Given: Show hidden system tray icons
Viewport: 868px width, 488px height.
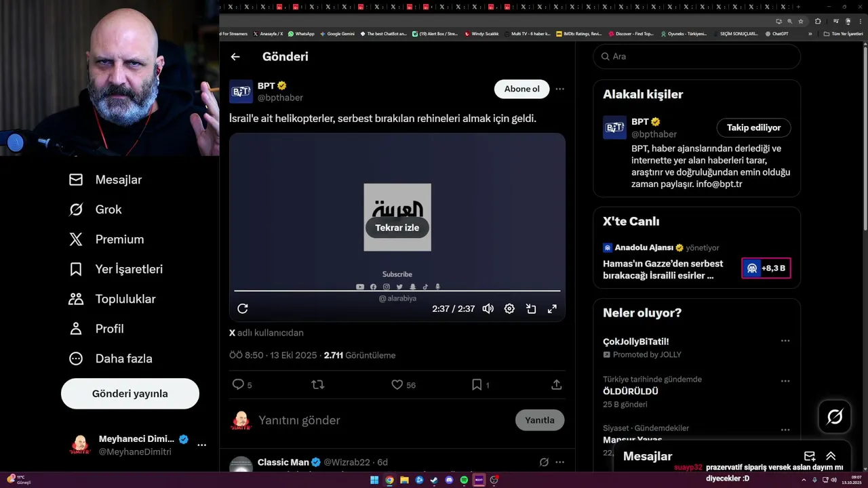Looking at the screenshot, I should tap(804, 480).
